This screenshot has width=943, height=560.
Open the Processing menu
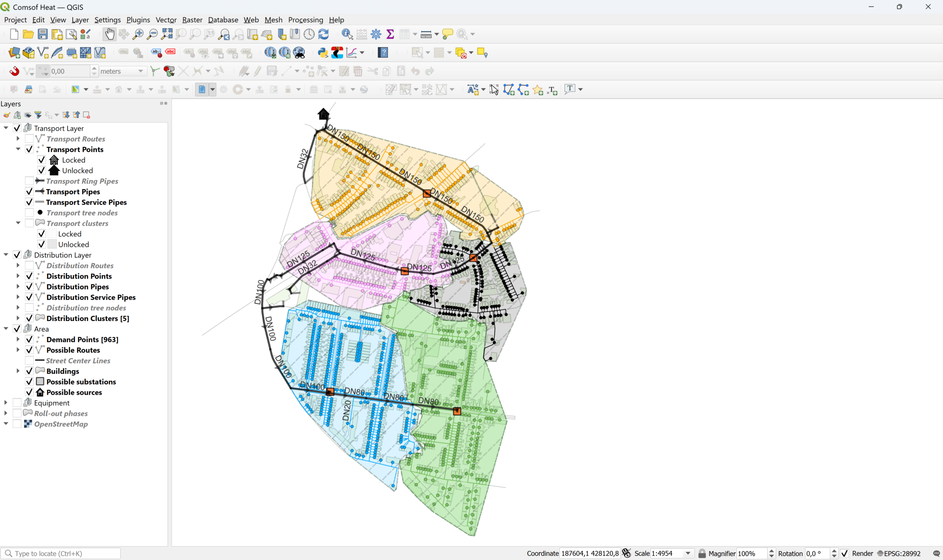click(305, 20)
